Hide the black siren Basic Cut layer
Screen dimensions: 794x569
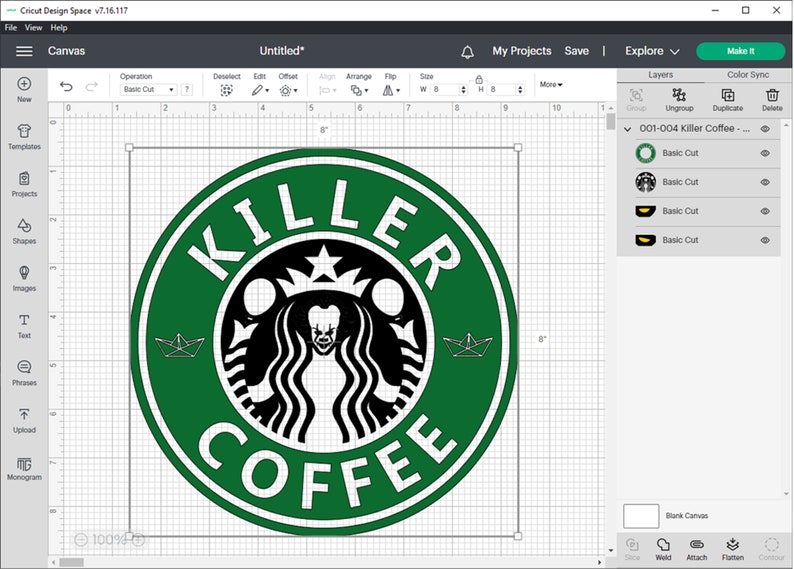click(x=765, y=182)
